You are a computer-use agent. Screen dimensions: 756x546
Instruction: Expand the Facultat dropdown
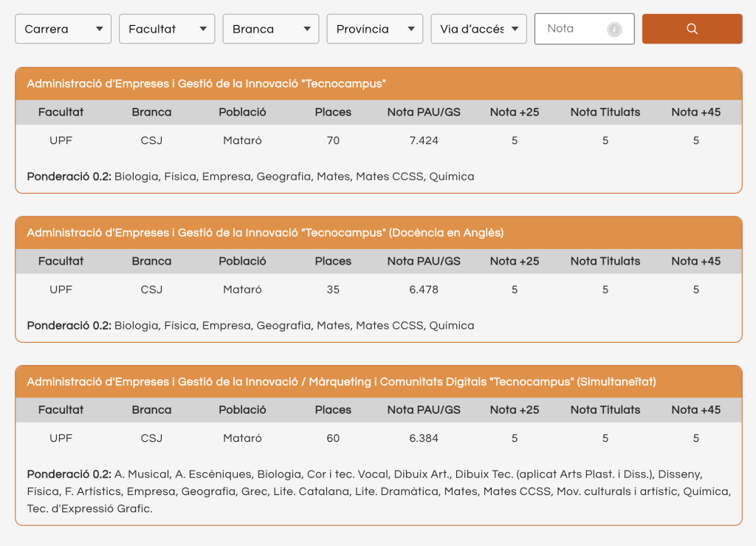point(167,29)
